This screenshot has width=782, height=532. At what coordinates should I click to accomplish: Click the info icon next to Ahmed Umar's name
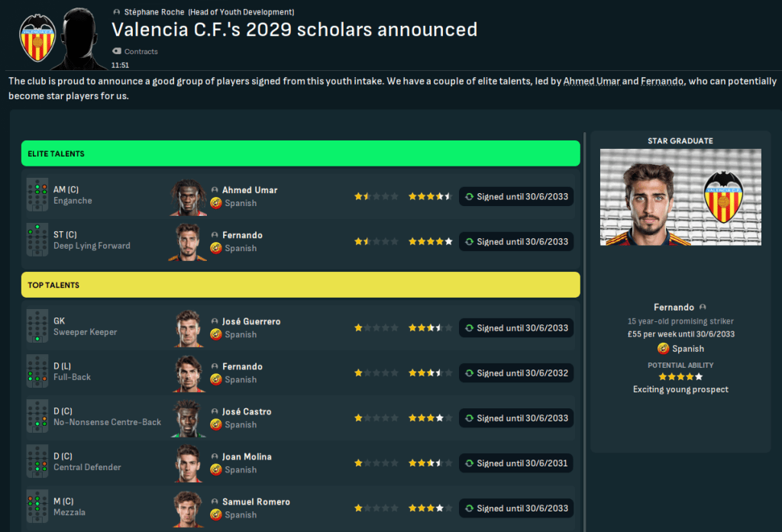[x=215, y=190]
